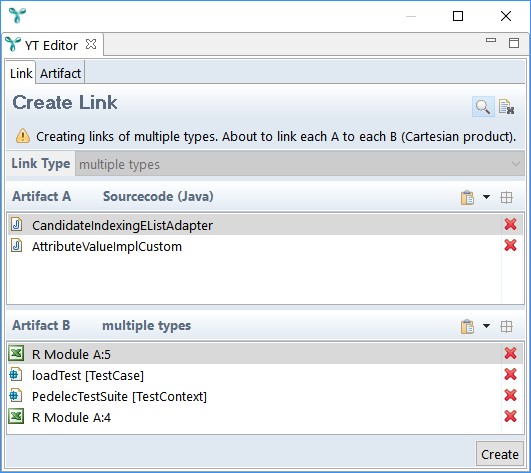The width and height of the screenshot is (531, 473).
Task: Expand Artifact A paste options arrow
Action: [x=486, y=197]
